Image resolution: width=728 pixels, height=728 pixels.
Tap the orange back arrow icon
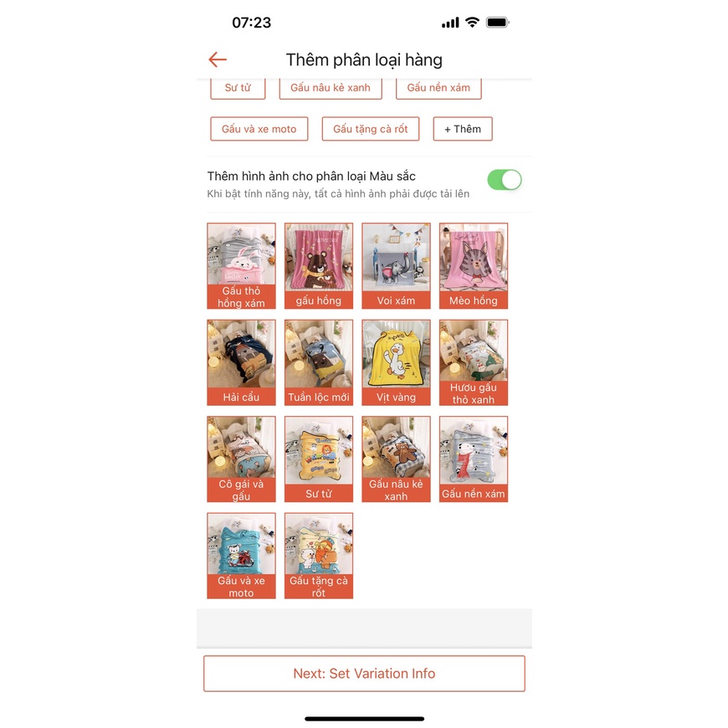(218, 59)
